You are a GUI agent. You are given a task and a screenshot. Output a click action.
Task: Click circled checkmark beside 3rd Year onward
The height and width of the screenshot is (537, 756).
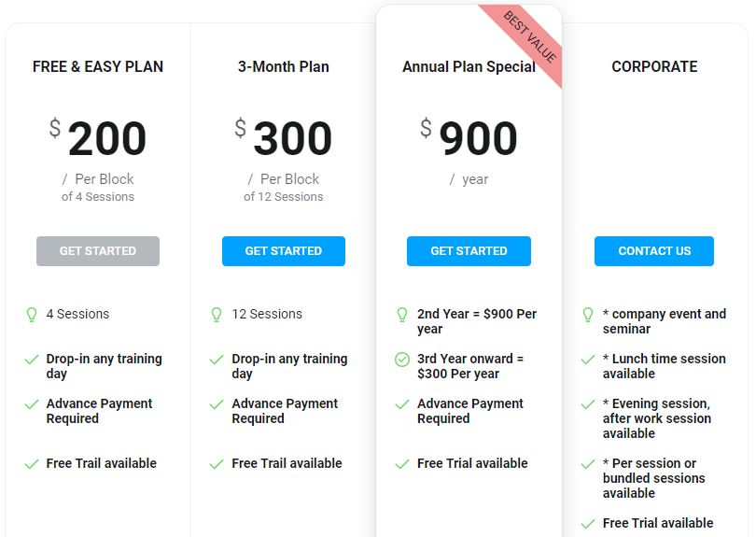pyautogui.click(x=402, y=360)
